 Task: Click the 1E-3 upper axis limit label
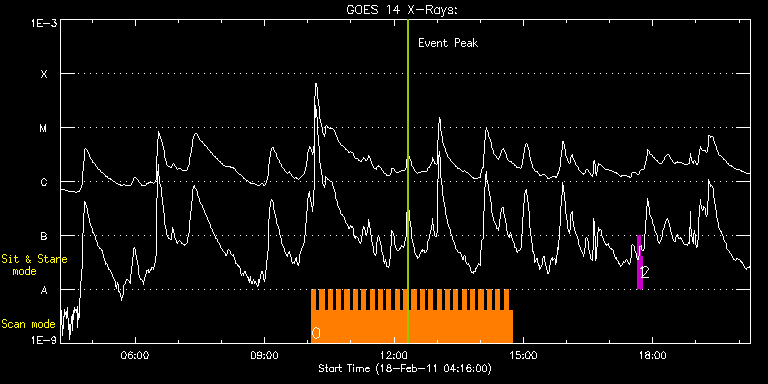pyautogui.click(x=44, y=22)
